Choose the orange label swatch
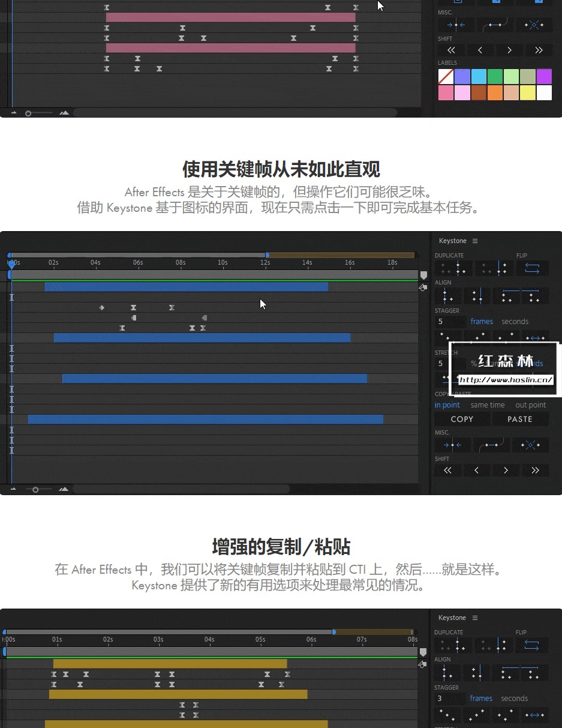This screenshot has height=728, width=562. pyautogui.click(x=495, y=92)
